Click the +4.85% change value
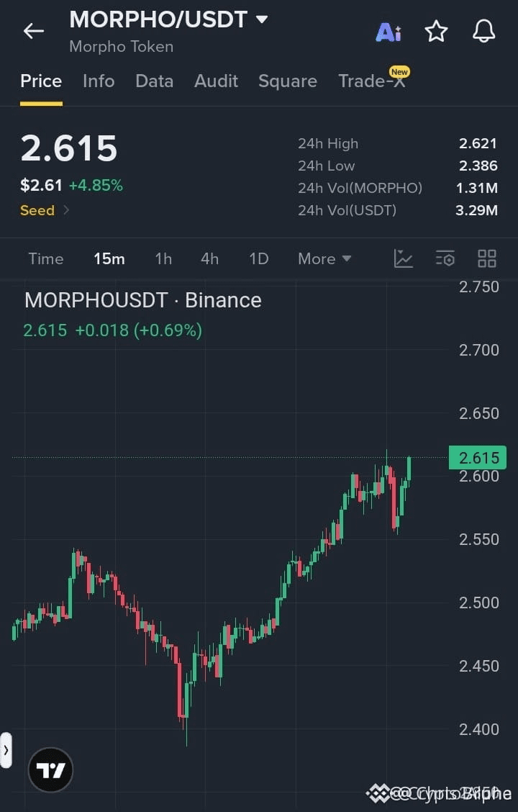 pyautogui.click(x=96, y=186)
